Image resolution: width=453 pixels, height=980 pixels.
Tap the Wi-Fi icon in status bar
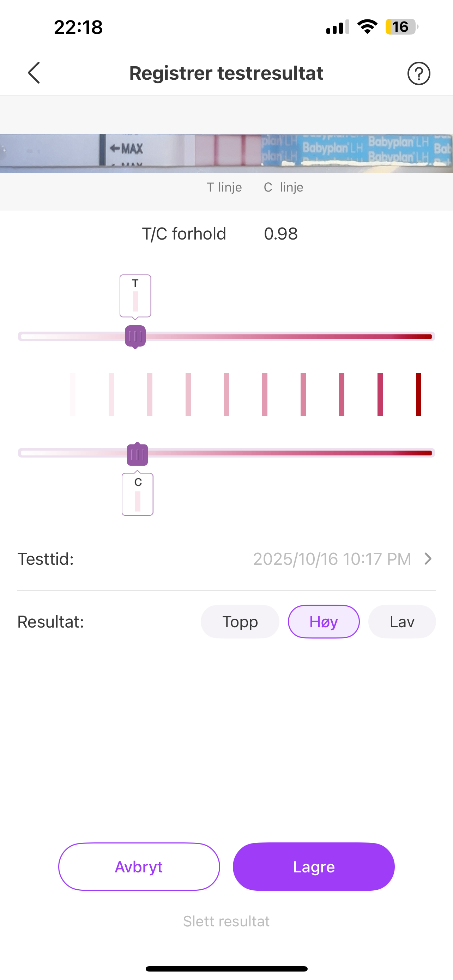tap(367, 27)
